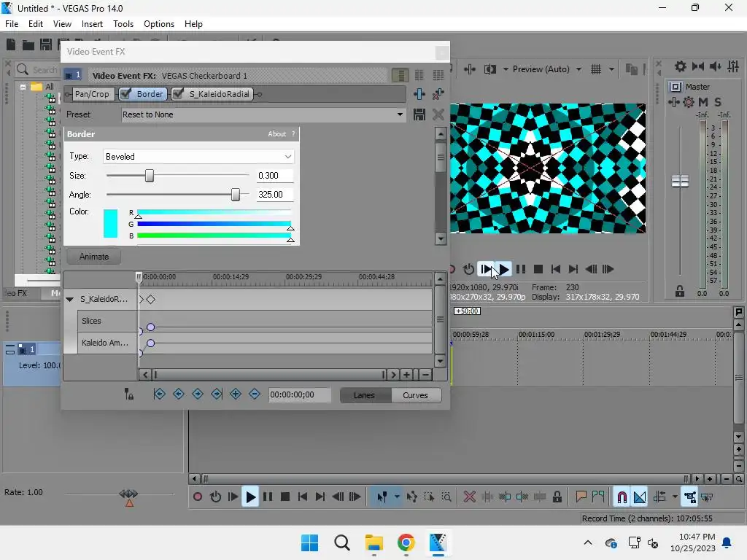Image resolution: width=747 pixels, height=560 pixels.
Task: Click the last keyframe button
Action: (x=217, y=394)
